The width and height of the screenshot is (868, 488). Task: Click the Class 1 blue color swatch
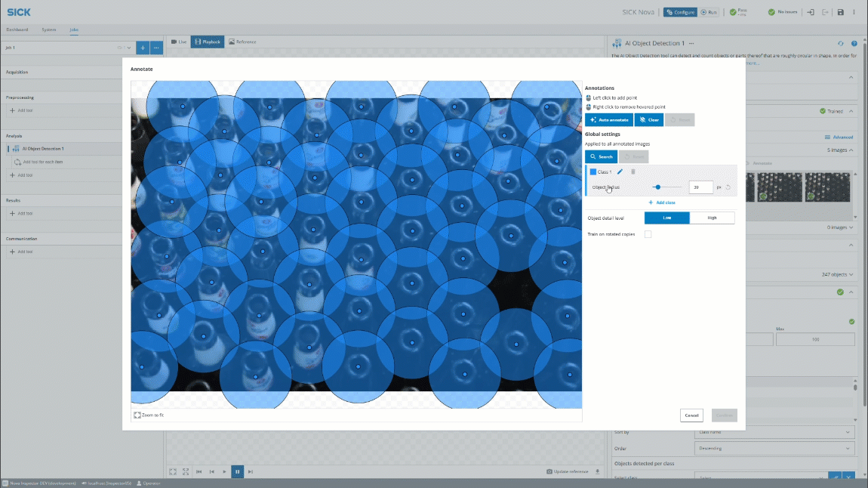coord(593,171)
